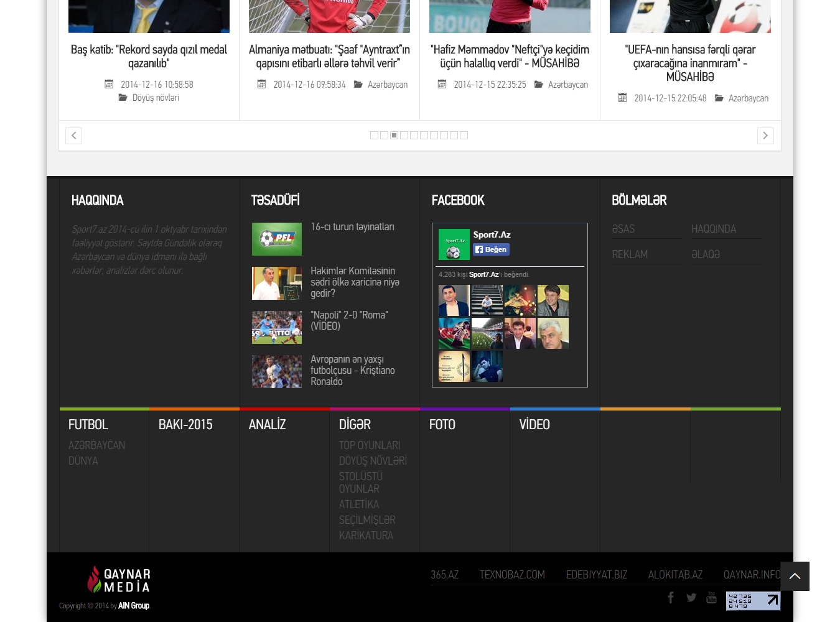The width and height of the screenshot is (840, 622).
Task: Select the active third carousel dot
Action: [x=394, y=136]
